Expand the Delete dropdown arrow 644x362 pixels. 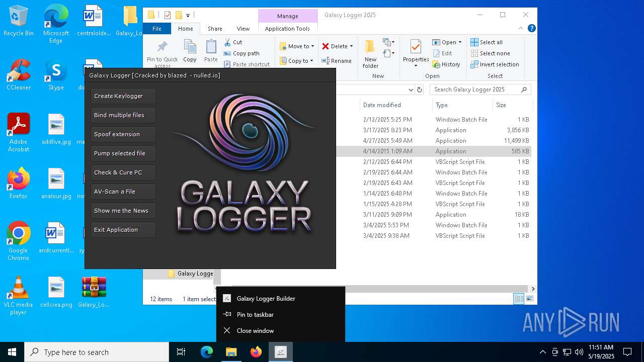pos(351,46)
